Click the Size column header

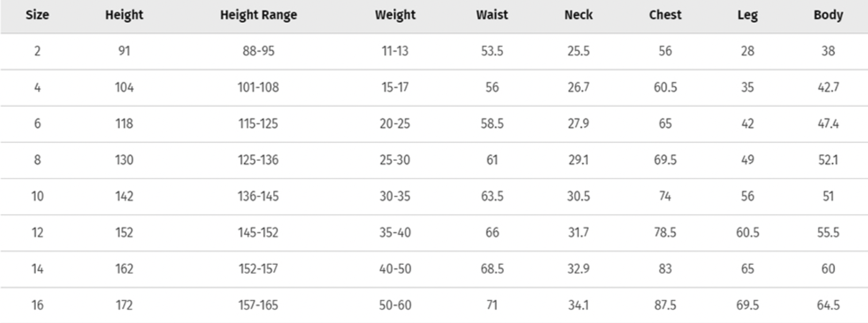tap(37, 16)
